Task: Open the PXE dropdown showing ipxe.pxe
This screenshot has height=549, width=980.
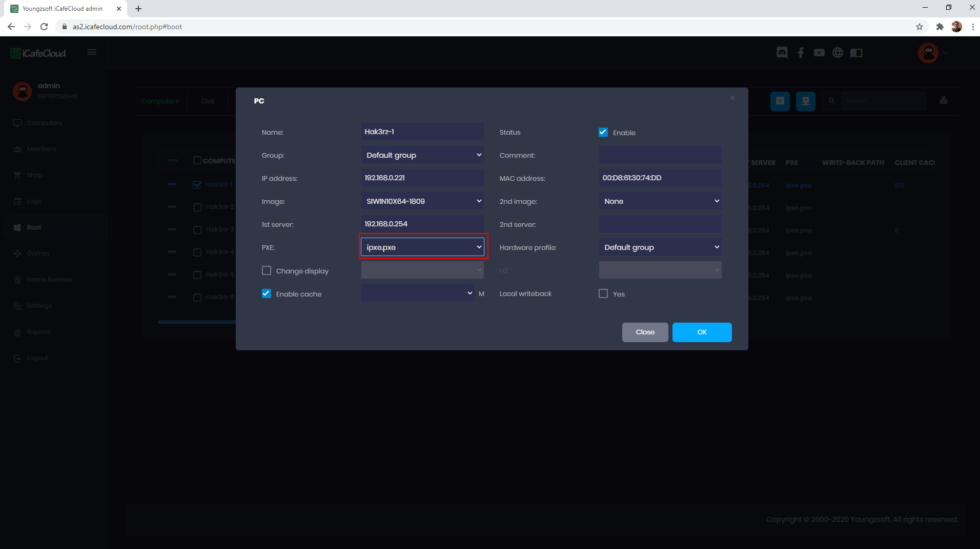Action: tap(422, 247)
